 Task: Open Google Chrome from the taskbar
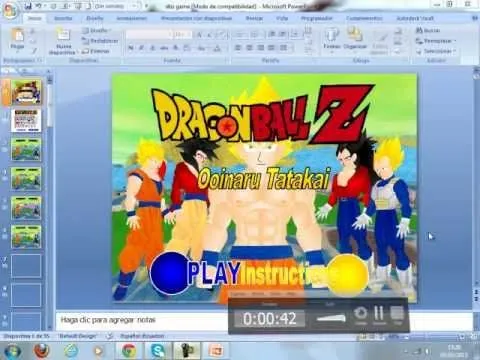click(x=129, y=351)
